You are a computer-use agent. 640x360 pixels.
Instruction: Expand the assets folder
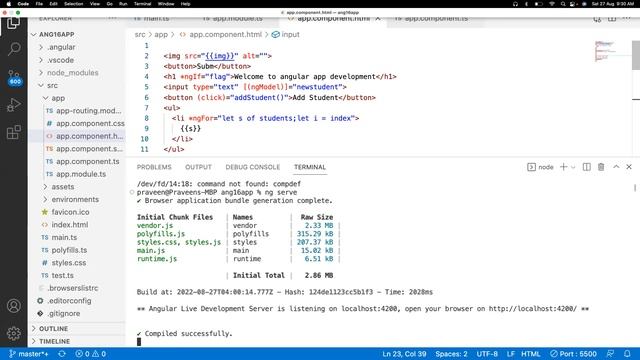[78, 187]
